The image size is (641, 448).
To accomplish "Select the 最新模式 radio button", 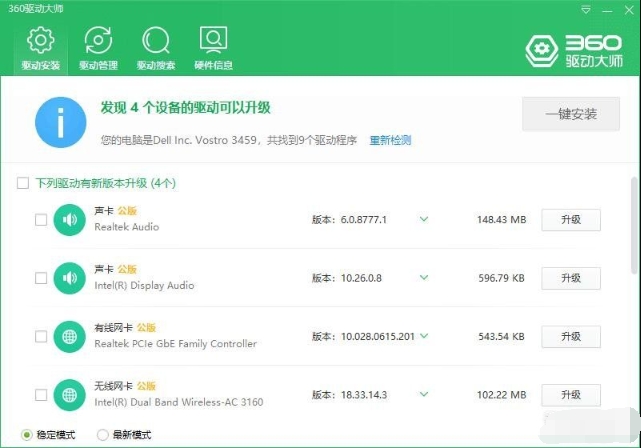I will [103, 435].
